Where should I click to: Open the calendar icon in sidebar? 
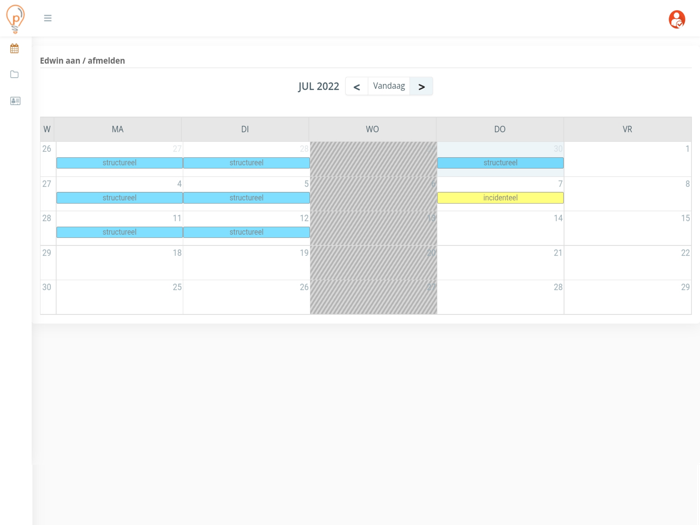point(14,49)
